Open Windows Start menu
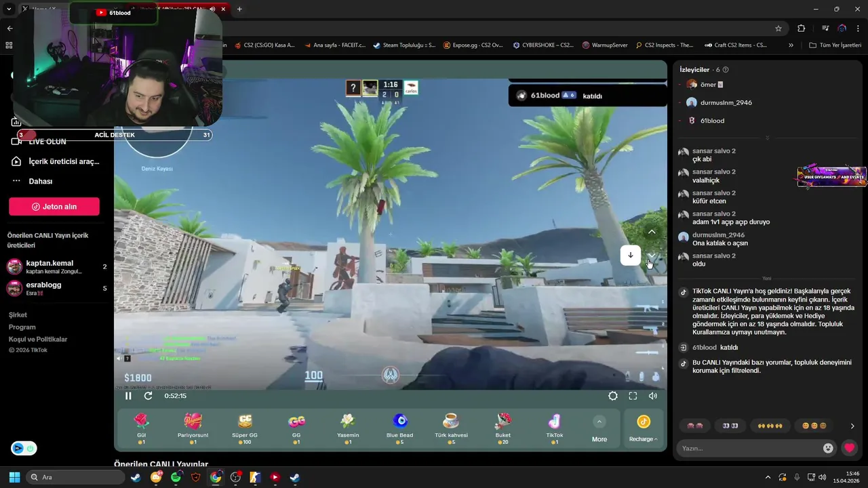The height and width of the screenshot is (488, 868). pyautogui.click(x=14, y=477)
